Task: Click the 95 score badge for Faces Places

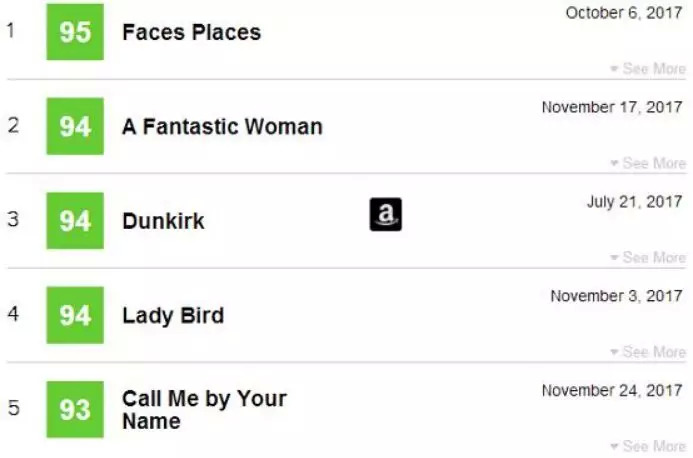Action: [75, 32]
